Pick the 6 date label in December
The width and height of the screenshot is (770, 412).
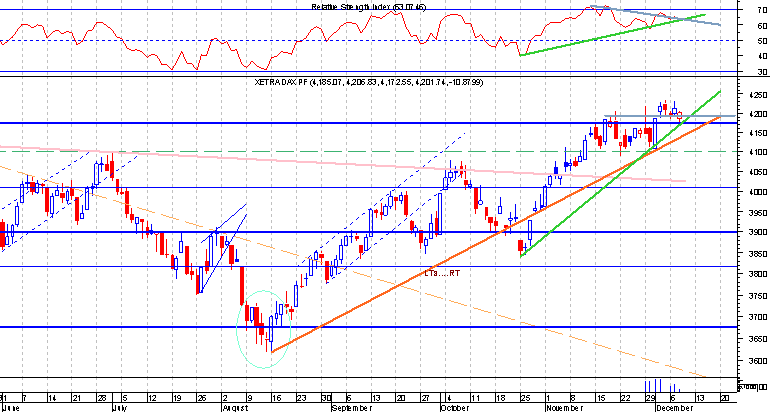(673, 398)
